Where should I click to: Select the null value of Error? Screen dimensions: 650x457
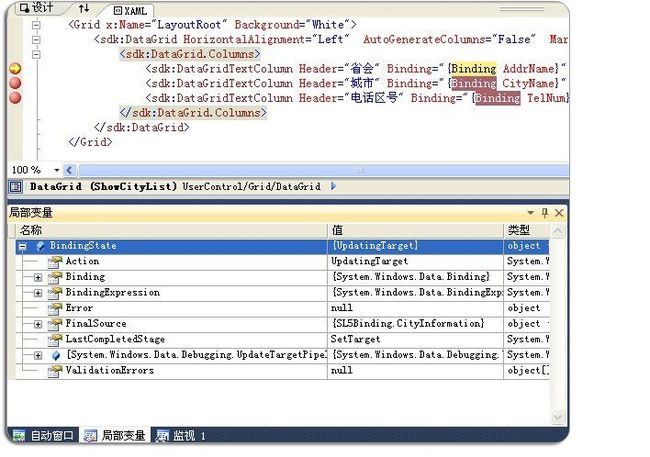click(342, 308)
